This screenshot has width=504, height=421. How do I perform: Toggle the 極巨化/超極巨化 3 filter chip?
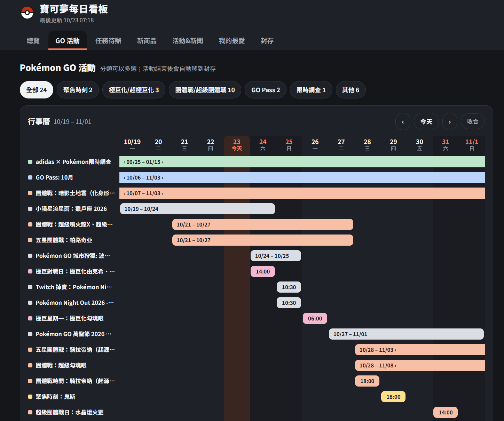click(x=134, y=90)
